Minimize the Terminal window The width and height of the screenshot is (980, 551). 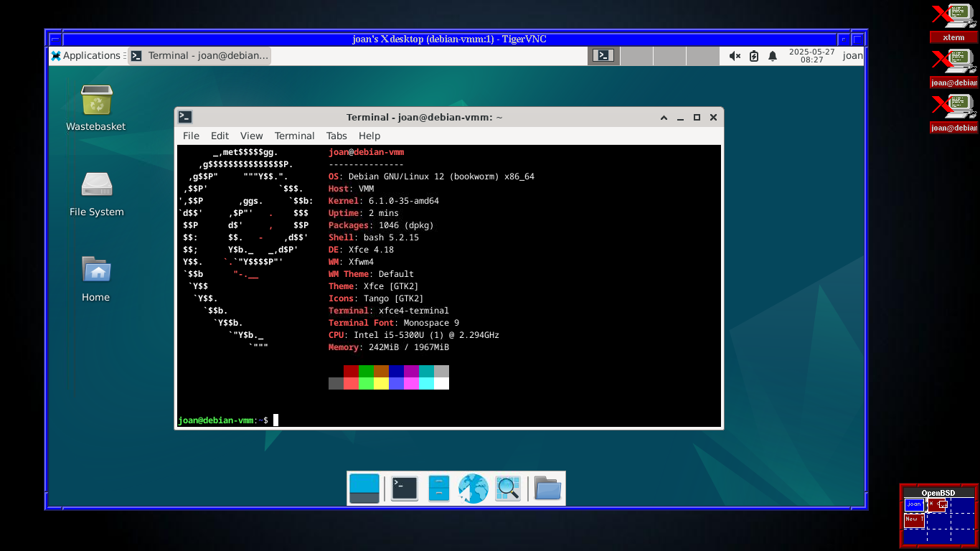click(681, 117)
